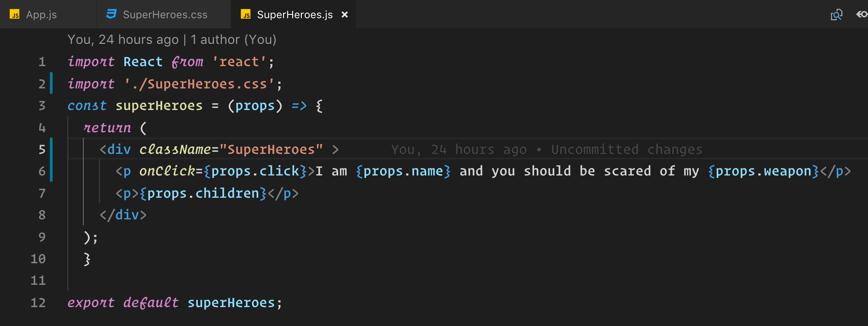Switch to the SuperHeroes.css tab
The width and height of the screenshot is (868, 326).
tap(165, 14)
